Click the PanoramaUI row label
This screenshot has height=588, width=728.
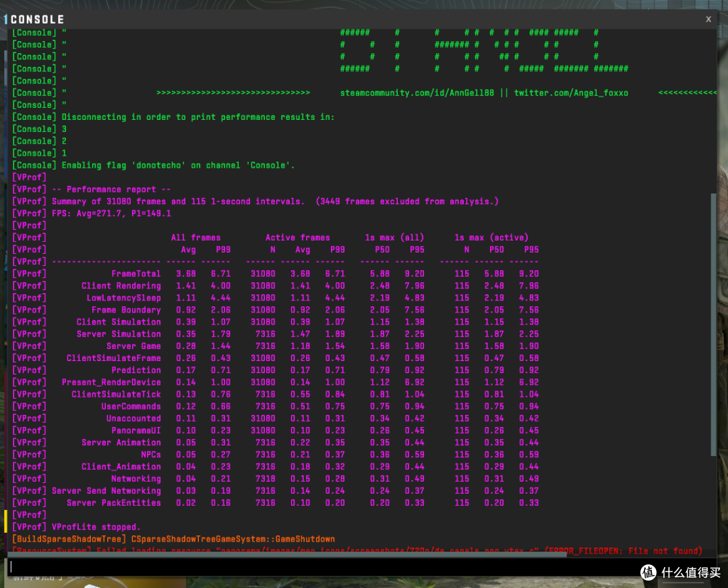136,430
